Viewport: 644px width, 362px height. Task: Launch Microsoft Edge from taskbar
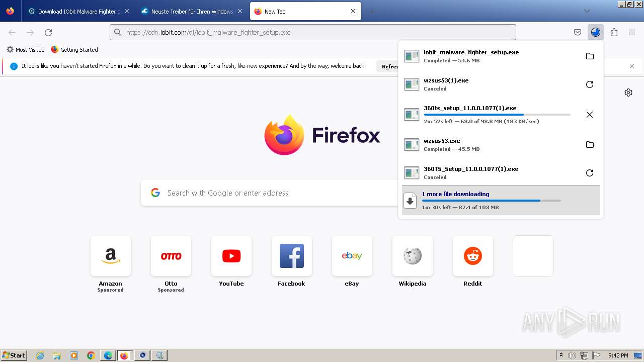(108, 355)
